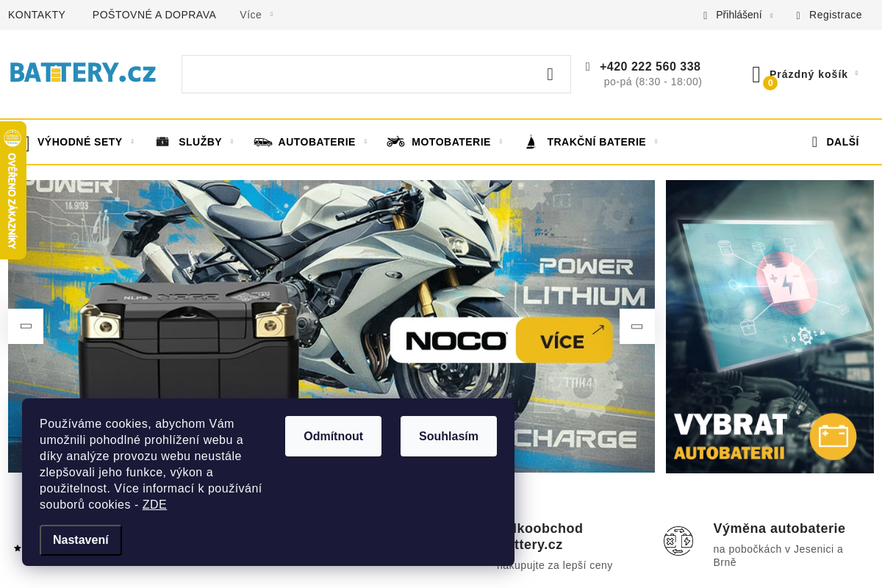Open Poštovné a doprava page
Screen dimensions: 882x588
[x=154, y=15]
